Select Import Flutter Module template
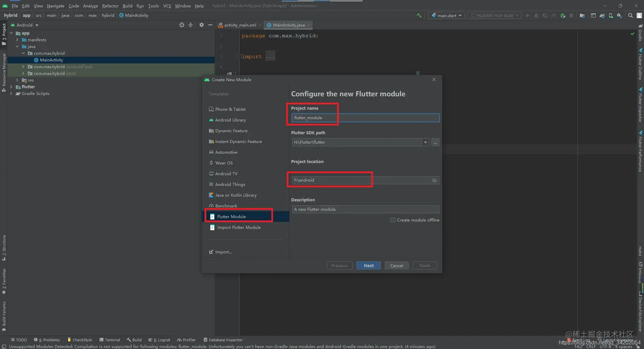 (239, 228)
